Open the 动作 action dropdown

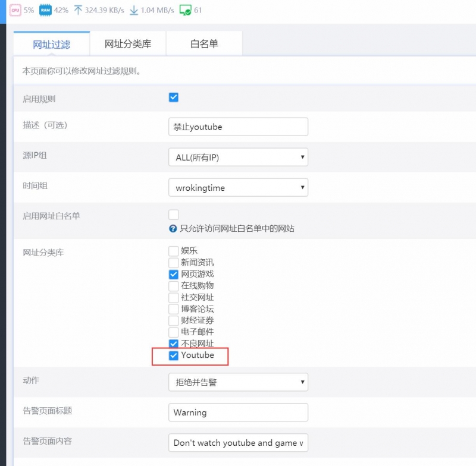[x=238, y=382]
